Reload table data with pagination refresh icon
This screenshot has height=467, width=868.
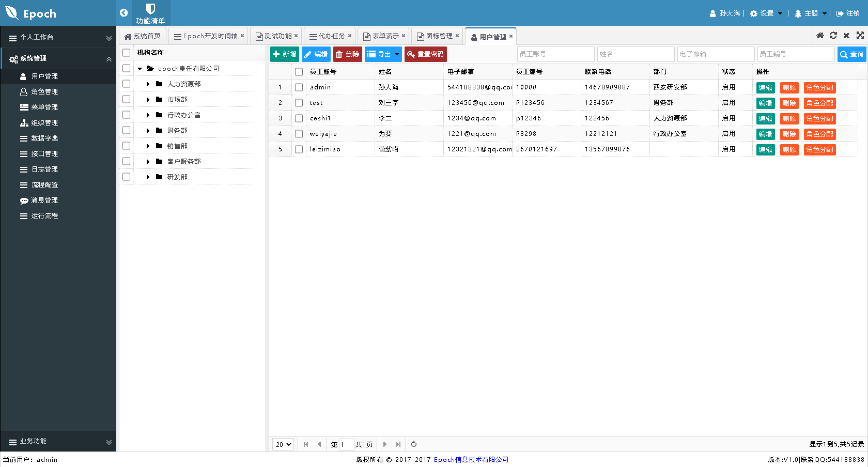point(414,444)
